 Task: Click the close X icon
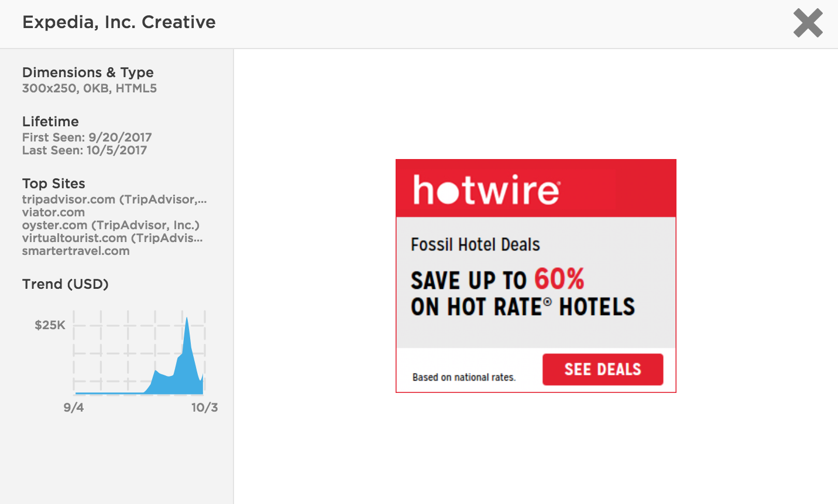click(x=808, y=23)
